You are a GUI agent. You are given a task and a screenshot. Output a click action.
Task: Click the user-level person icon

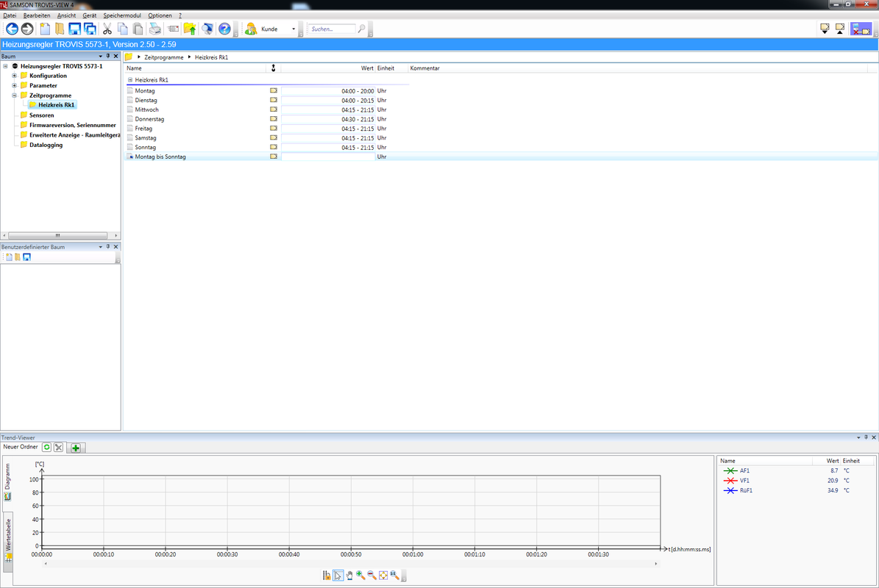(251, 29)
